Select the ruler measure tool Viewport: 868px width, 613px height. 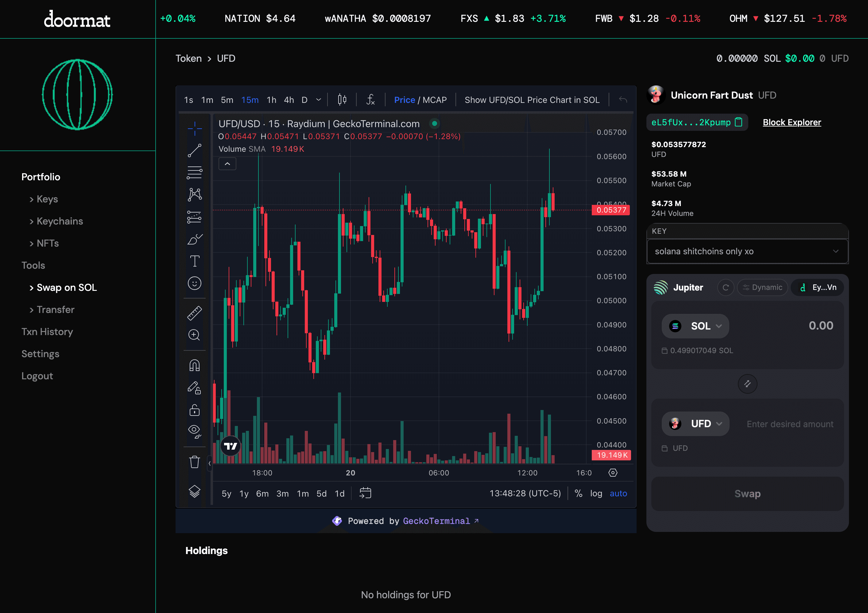[x=194, y=313]
